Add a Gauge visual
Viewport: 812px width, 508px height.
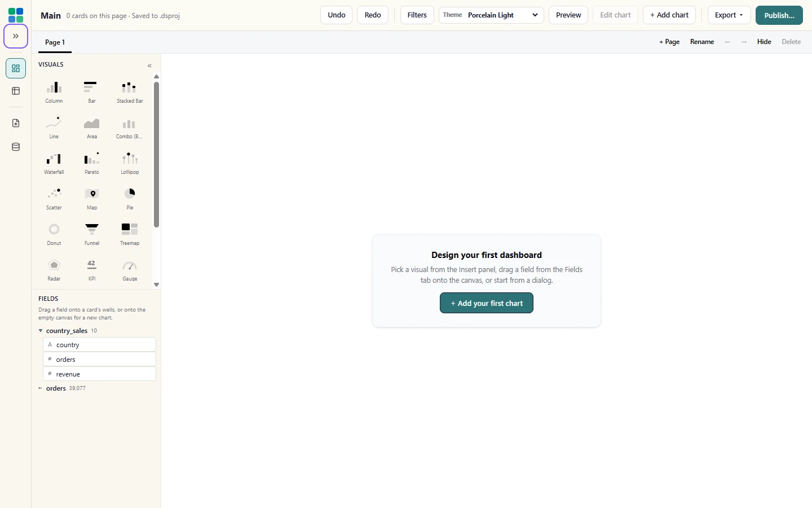point(130,270)
